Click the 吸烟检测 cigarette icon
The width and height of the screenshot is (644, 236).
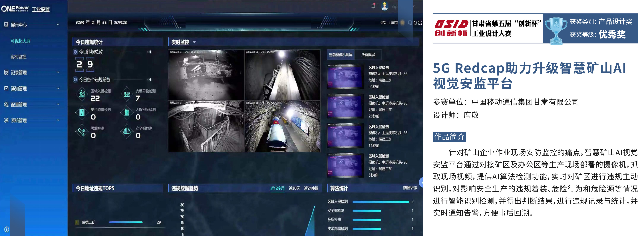(82, 131)
